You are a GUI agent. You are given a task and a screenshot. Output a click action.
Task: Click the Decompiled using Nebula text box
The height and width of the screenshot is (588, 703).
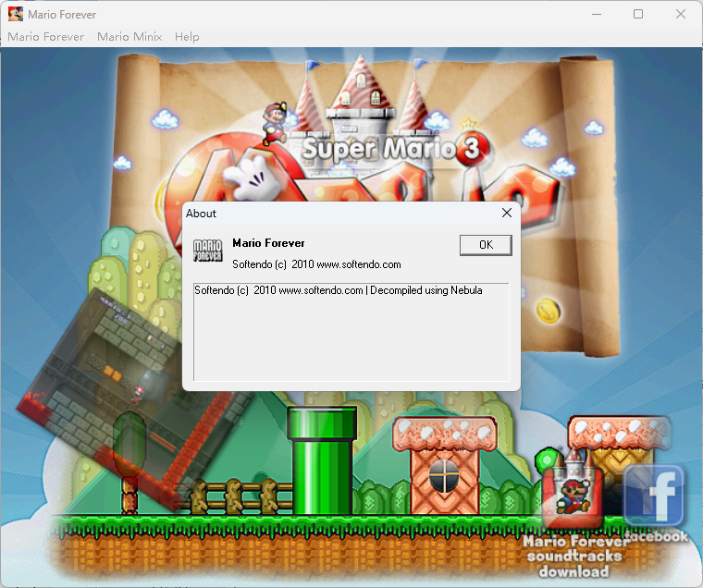pos(351,332)
